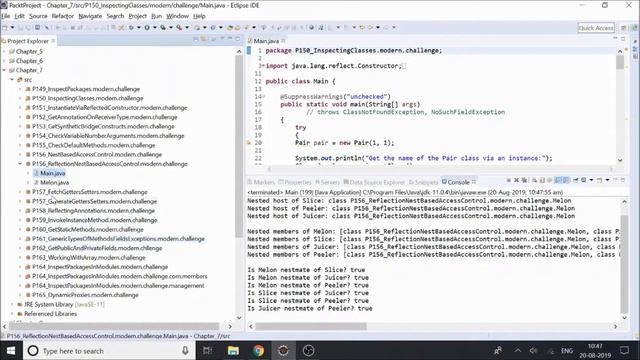640x360 pixels.
Task: Toggle Link with Editor in Project Explorer
Action: (x=204, y=39)
